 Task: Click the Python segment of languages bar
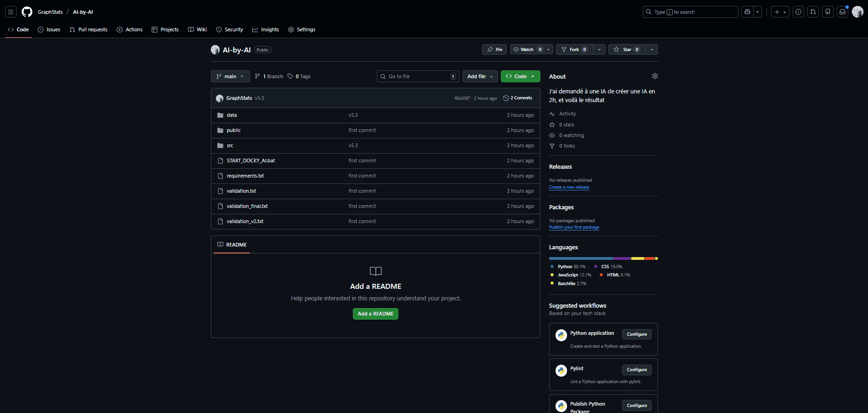[x=581, y=258]
